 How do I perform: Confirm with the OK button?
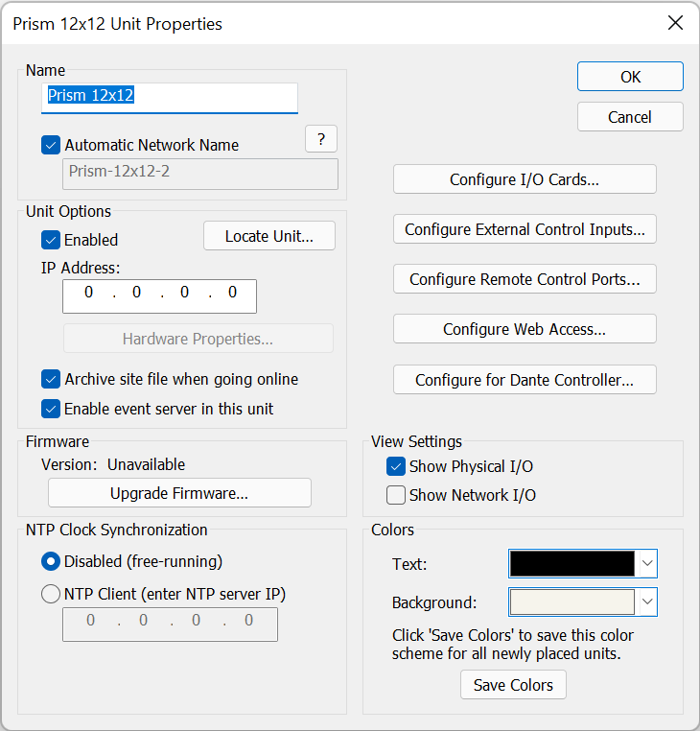(630, 77)
